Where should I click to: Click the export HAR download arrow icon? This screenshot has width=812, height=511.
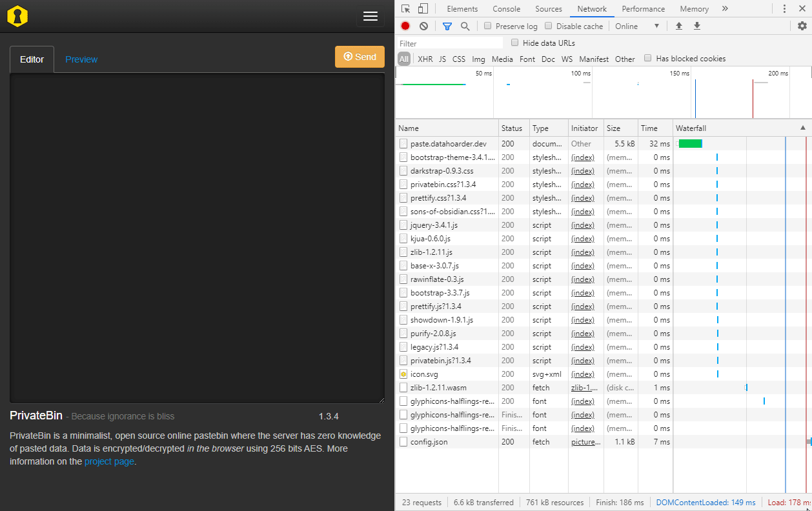point(697,26)
